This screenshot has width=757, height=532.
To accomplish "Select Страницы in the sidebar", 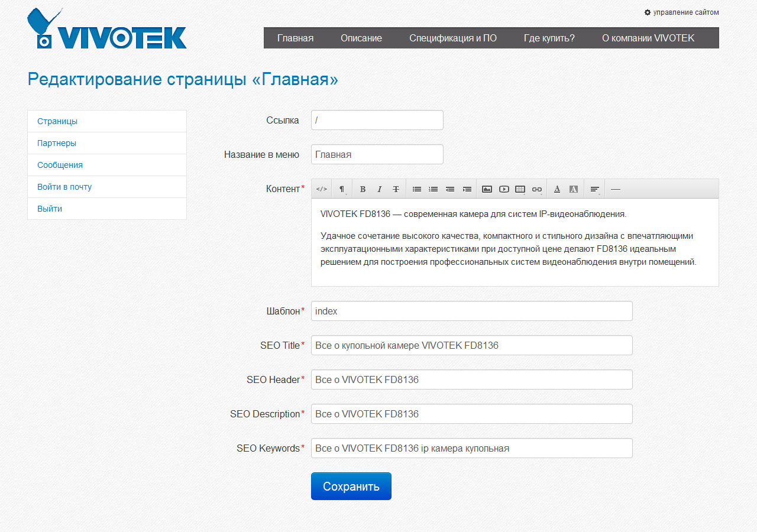I will (x=107, y=121).
